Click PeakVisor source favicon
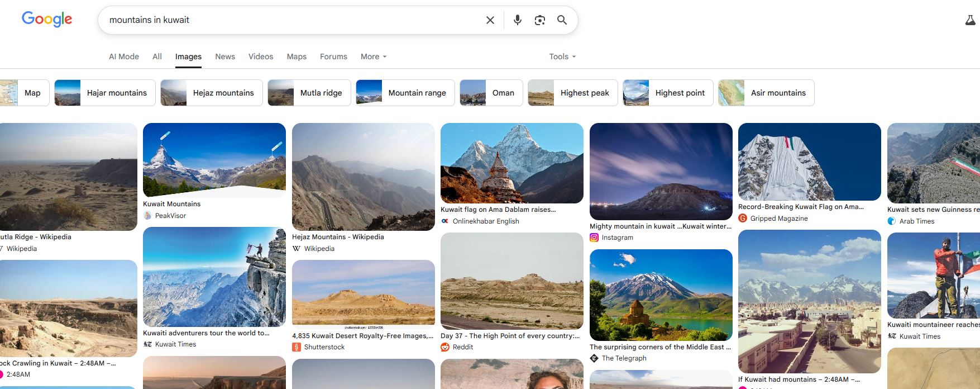980x389 pixels. click(x=147, y=215)
